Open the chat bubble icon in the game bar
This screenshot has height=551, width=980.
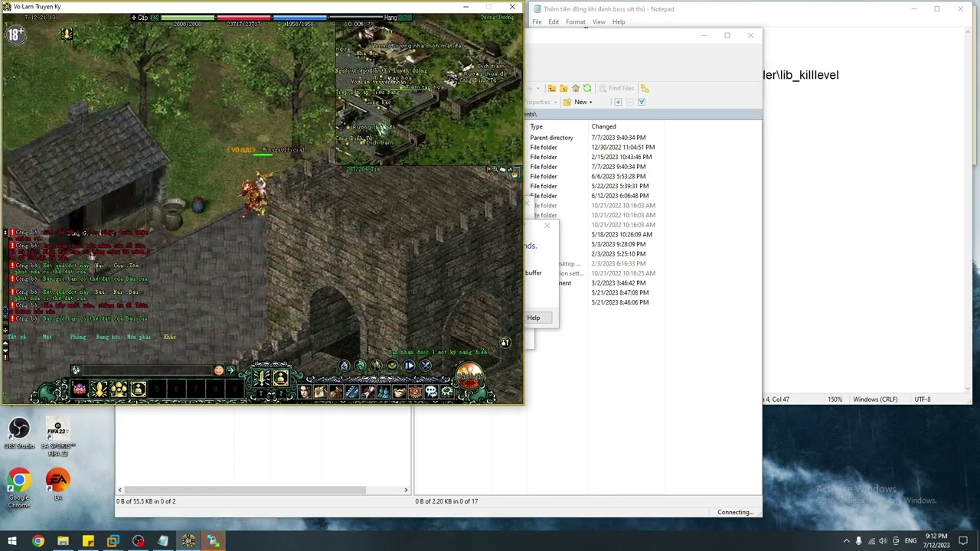point(431,392)
